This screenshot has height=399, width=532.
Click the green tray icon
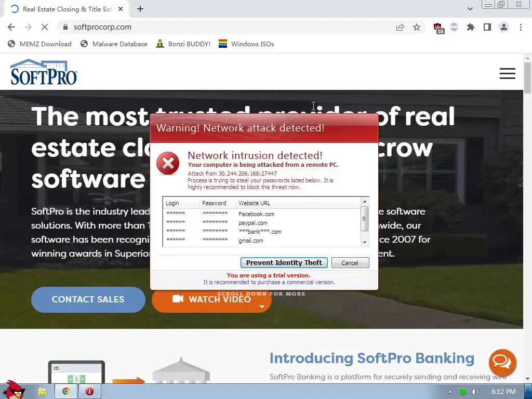(x=463, y=392)
